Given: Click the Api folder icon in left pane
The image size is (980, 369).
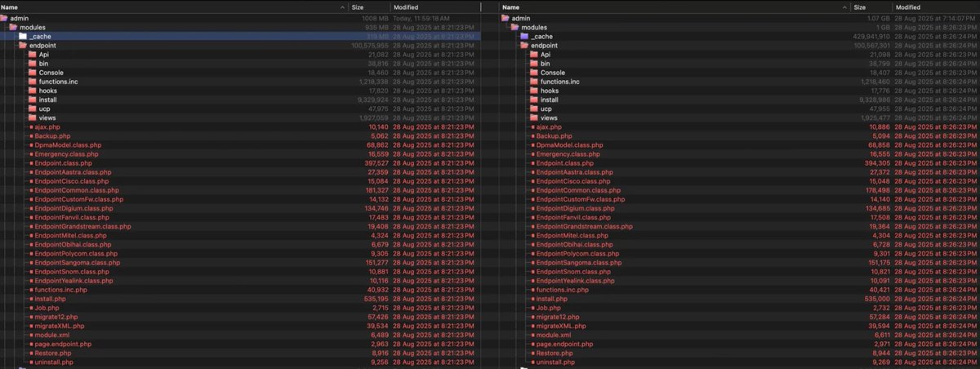Looking at the screenshot, I should pos(33,54).
